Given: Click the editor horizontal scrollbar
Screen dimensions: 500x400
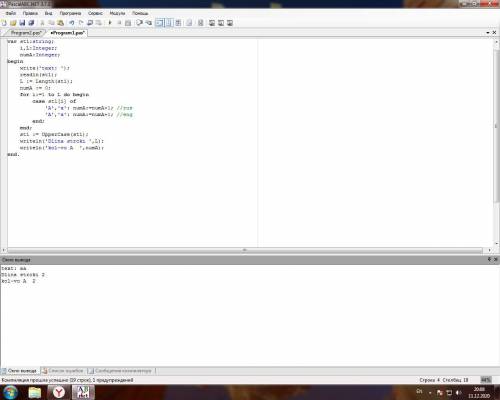Looking at the screenshot, I should (245, 250).
